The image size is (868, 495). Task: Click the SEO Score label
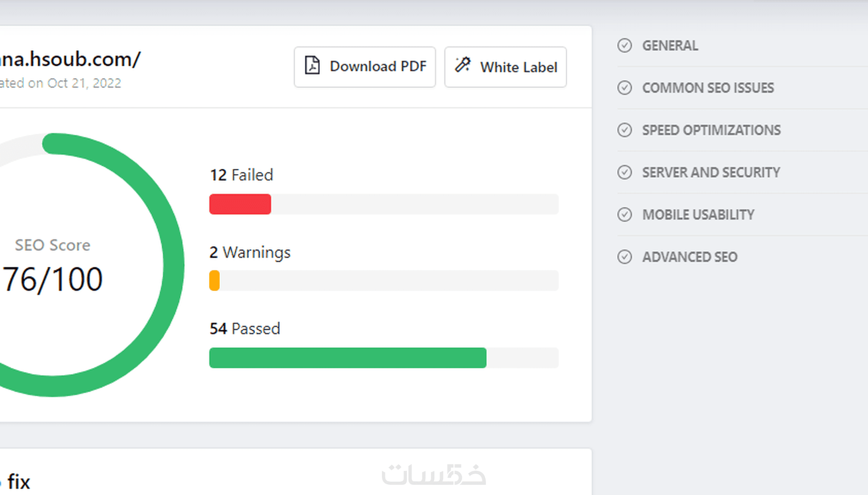[x=53, y=245]
